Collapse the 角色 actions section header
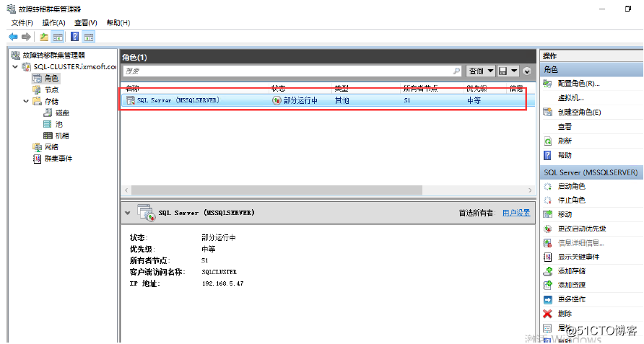This screenshot has height=344, width=644. pyautogui.click(x=592, y=69)
